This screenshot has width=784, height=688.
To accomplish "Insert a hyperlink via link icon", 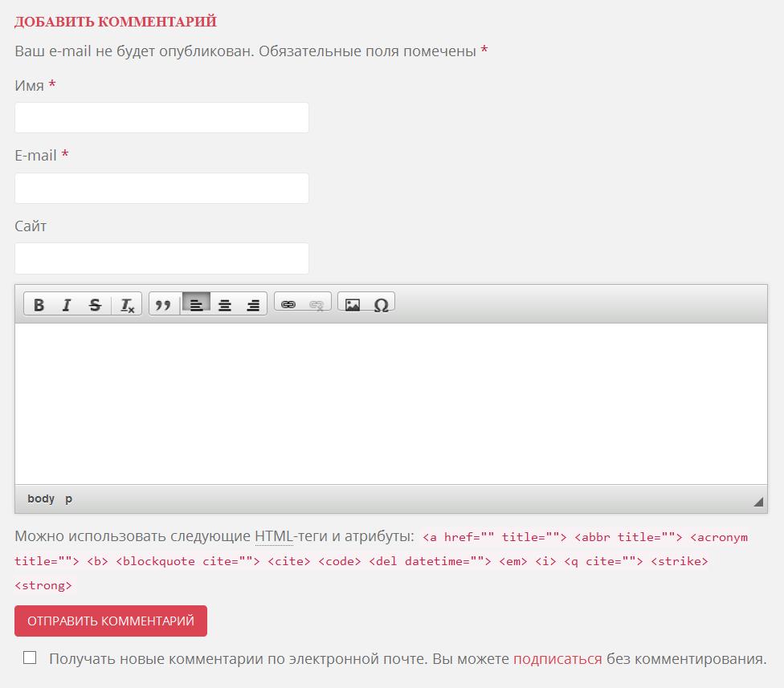I will click(x=288, y=304).
